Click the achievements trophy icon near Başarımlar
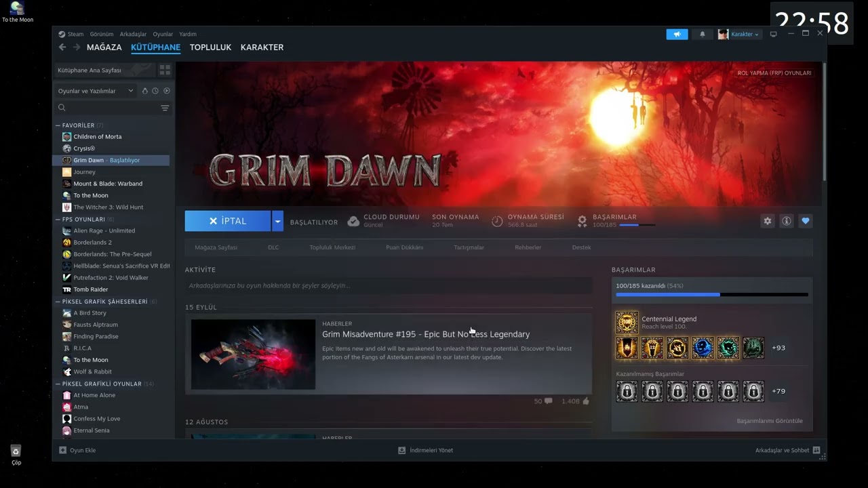 click(x=582, y=221)
